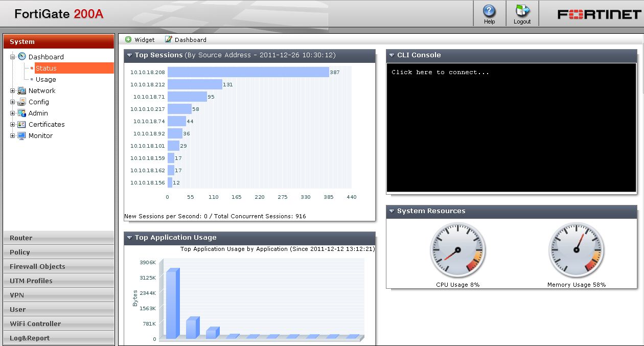Image resolution: width=644 pixels, height=346 pixels.
Task: Click the CLI console to connect
Action: [x=512, y=128]
